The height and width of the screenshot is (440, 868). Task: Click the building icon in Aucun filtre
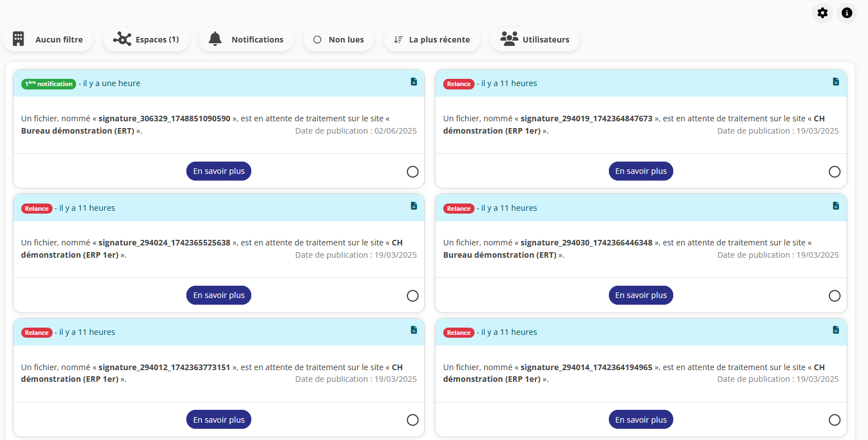[x=18, y=39]
